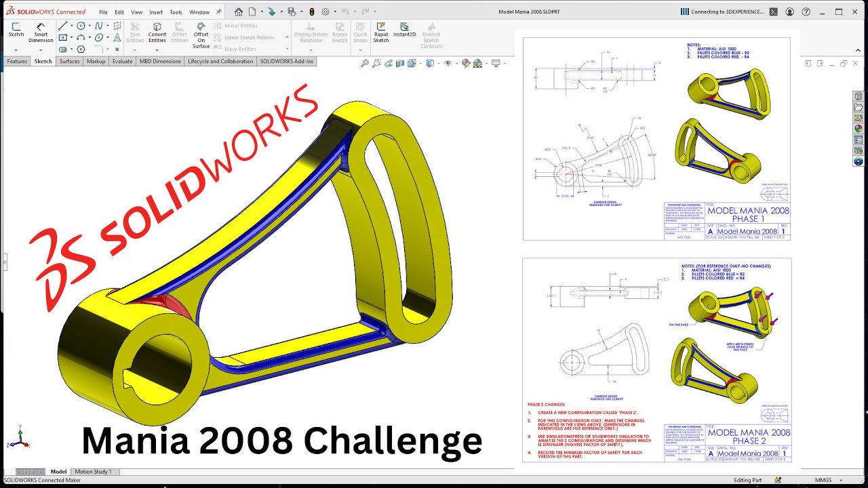Click Offset On Surface tool
The image size is (868, 488).
coord(201,35)
